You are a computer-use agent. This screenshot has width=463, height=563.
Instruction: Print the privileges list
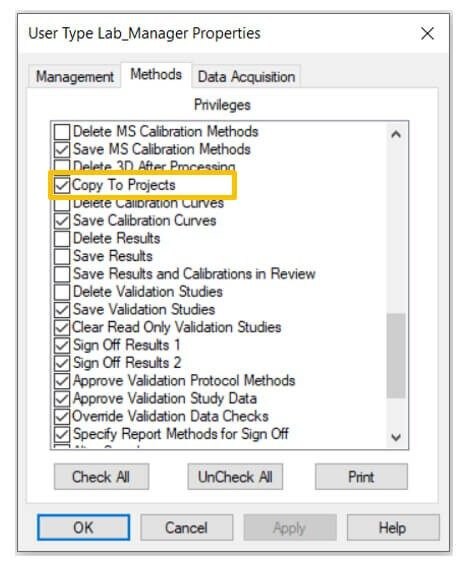(x=361, y=477)
